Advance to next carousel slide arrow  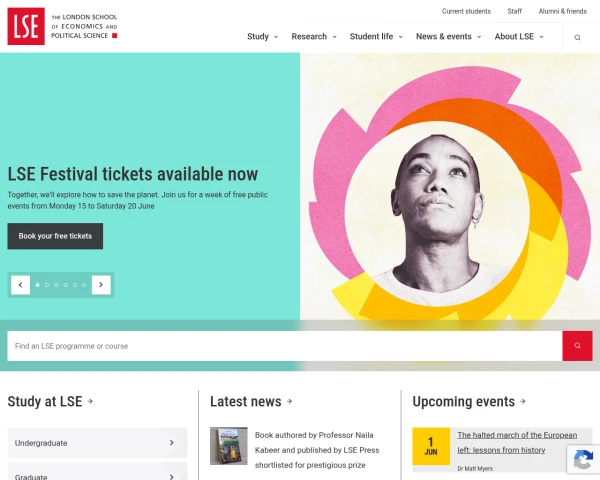pos(101,285)
